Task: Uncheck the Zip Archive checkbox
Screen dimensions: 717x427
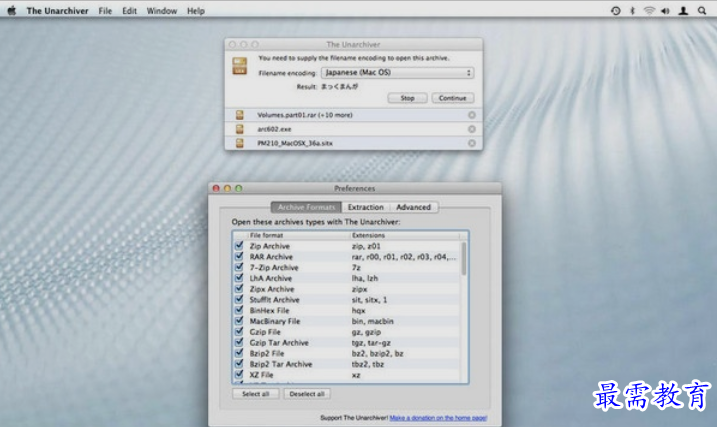Action: pos(239,246)
